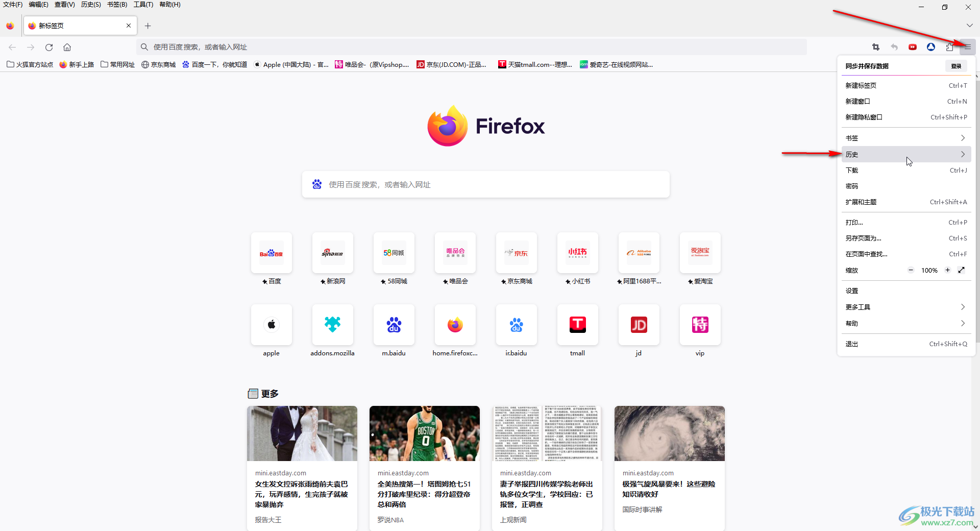Click the blue circular extension icon
This screenshot has height=531, width=980.
pos(931,47)
